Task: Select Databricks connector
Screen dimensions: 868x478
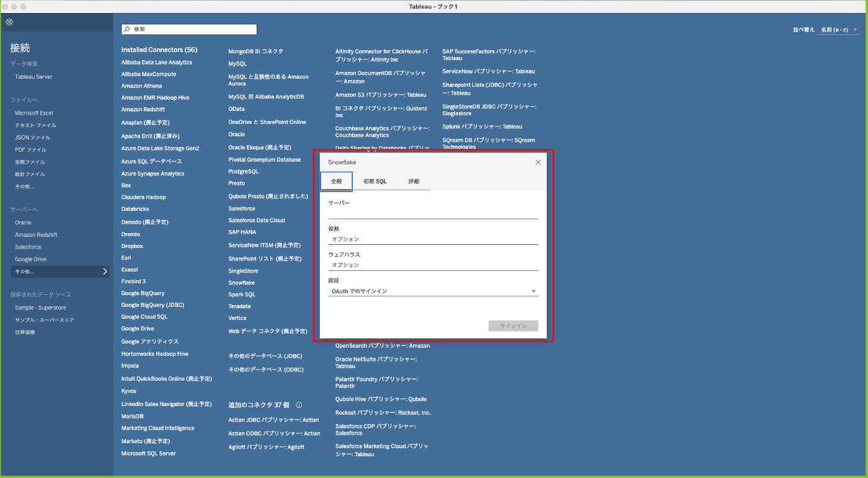Action: 135,210
